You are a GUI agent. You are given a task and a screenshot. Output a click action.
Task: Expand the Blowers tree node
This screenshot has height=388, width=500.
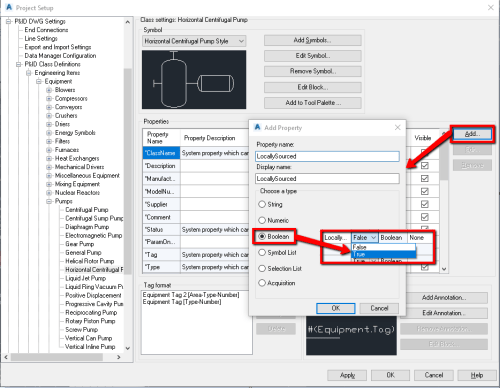click(x=49, y=90)
